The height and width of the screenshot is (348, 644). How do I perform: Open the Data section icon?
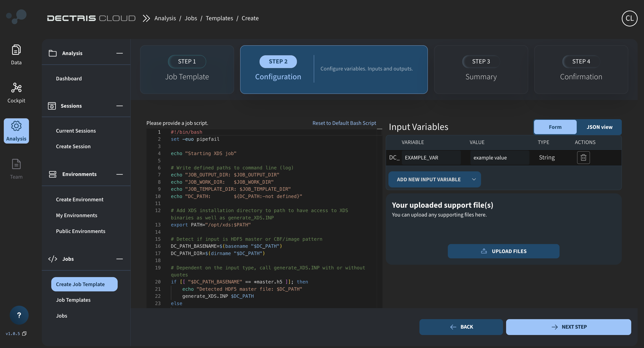(16, 50)
